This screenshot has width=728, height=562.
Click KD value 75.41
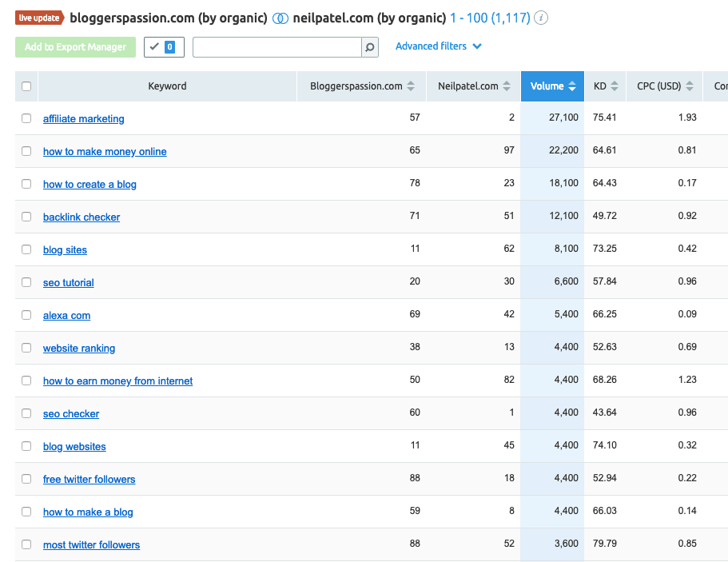point(604,118)
